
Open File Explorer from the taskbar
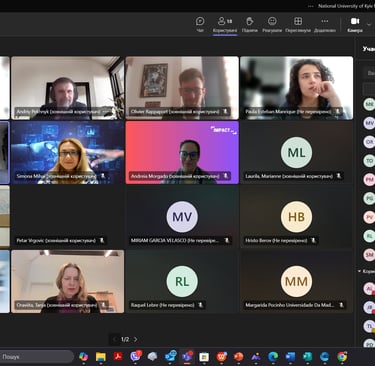(101, 357)
